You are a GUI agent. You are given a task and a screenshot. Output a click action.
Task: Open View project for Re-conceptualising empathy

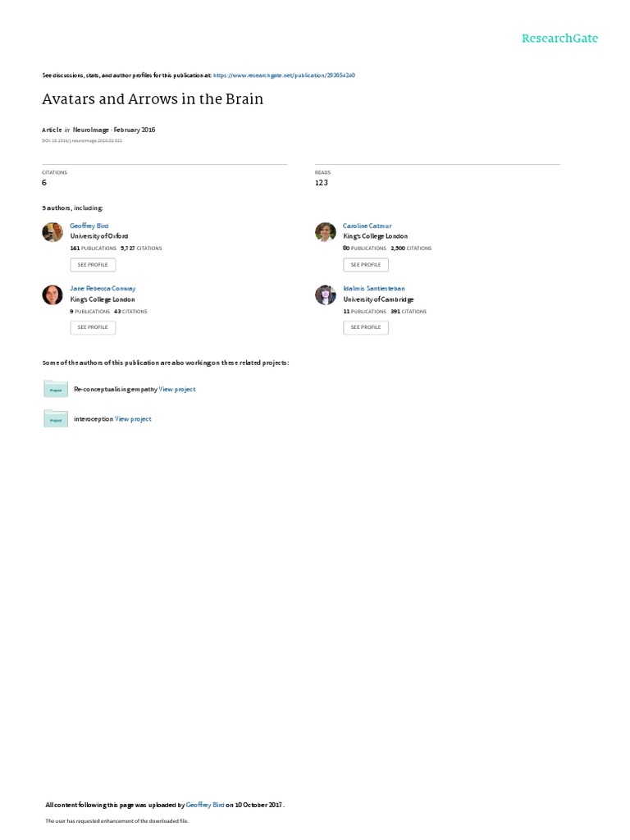(177, 390)
